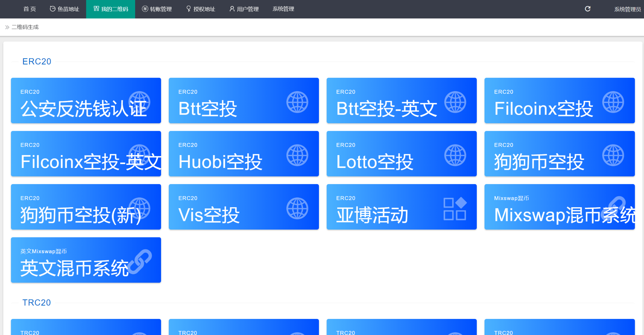This screenshot has width=644, height=335.
Task: Click chain link icon on Mixswap混币系统 card
Action: (613, 208)
